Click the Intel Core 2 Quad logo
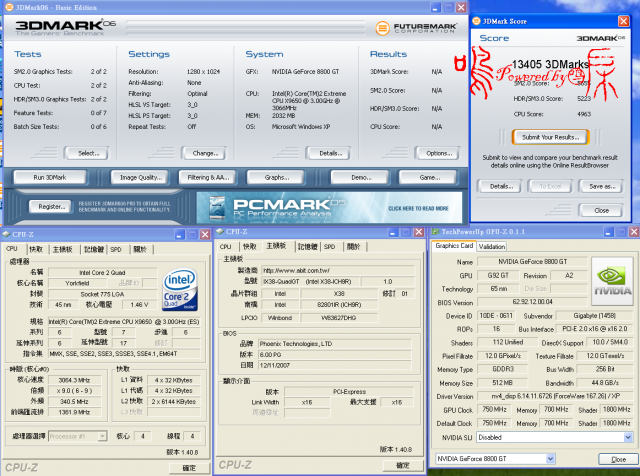Image resolution: width=640 pixels, height=476 pixels. point(180,289)
